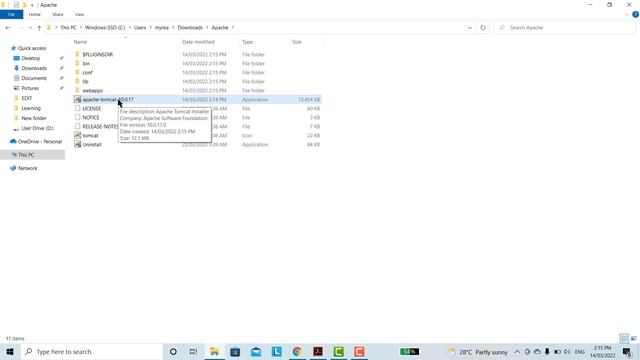Open the EDIT folder in sidebar

click(27, 98)
